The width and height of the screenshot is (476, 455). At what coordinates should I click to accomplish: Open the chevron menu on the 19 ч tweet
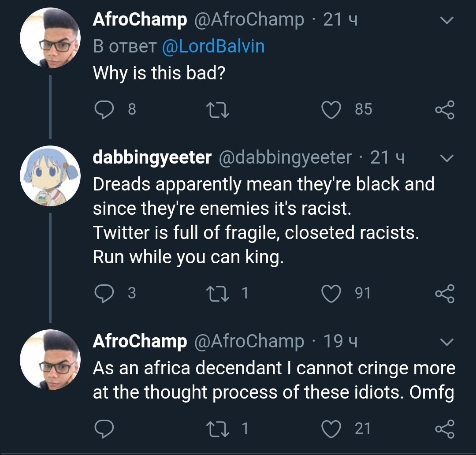tap(447, 342)
